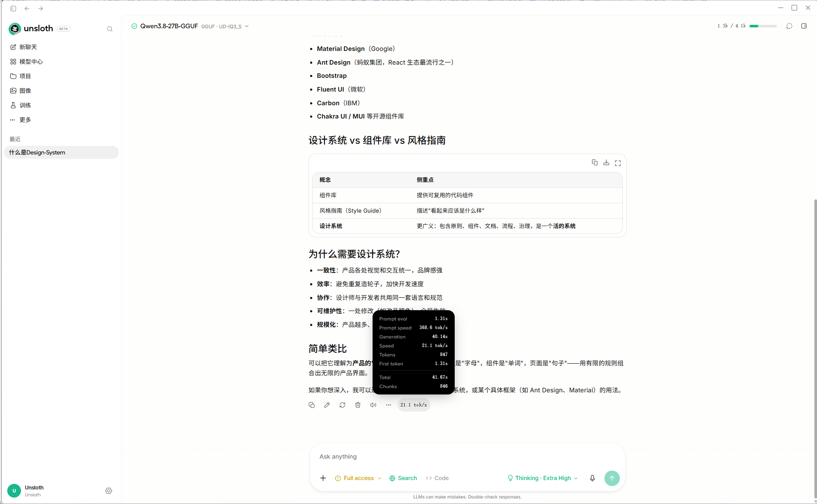Click the context usage progress bar
This screenshot has height=504, width=817.
763,26
